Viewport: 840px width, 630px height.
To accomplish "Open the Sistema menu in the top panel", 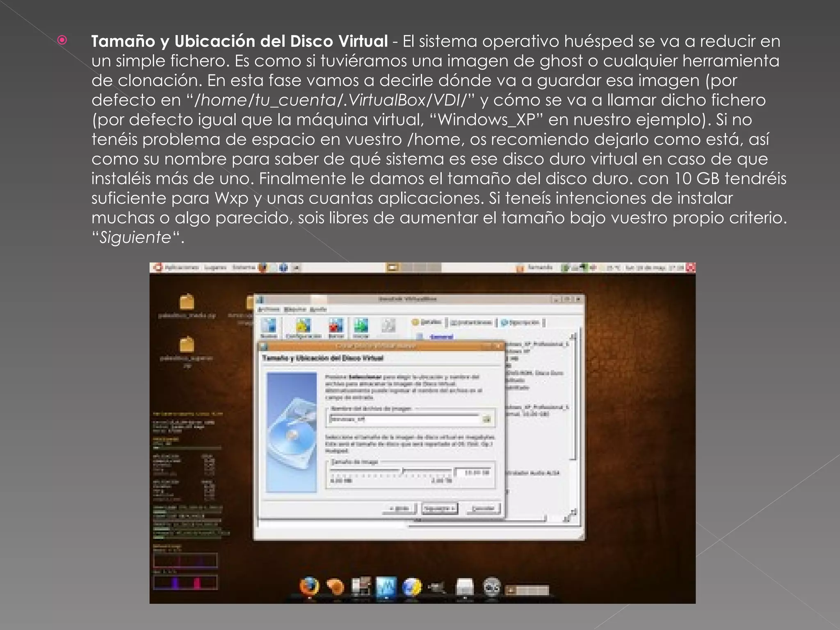I will coord(244,267).
